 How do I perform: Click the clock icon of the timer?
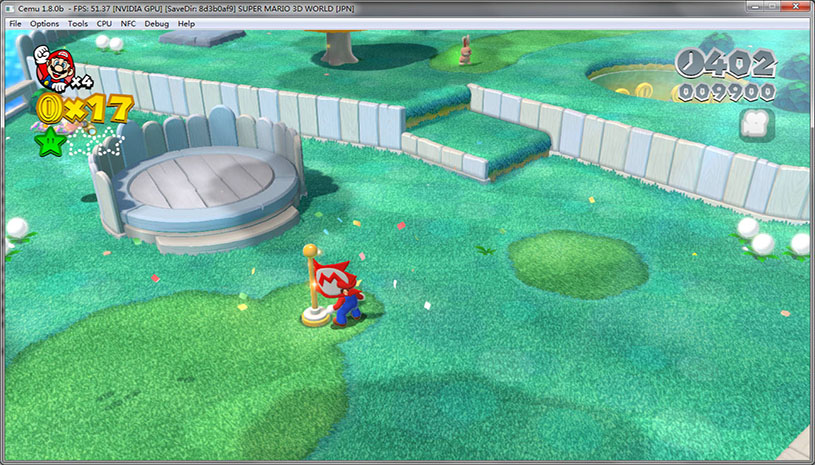(689, 64)
